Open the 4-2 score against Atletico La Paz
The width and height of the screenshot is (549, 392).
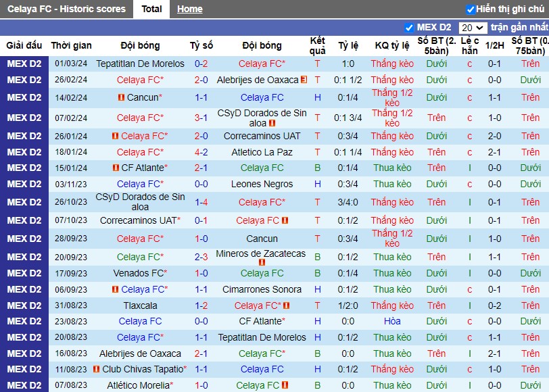point(201,152)
